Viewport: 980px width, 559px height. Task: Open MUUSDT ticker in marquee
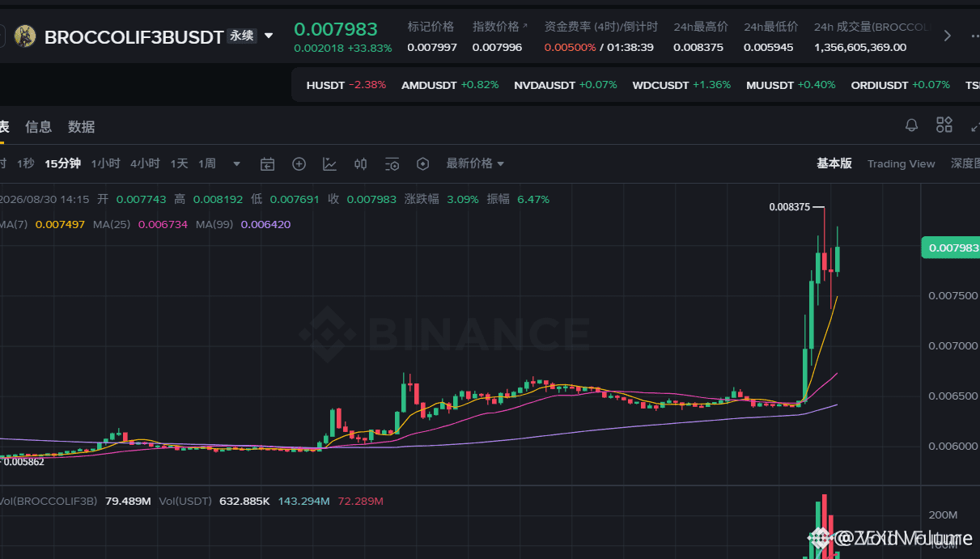pos(791,85)
